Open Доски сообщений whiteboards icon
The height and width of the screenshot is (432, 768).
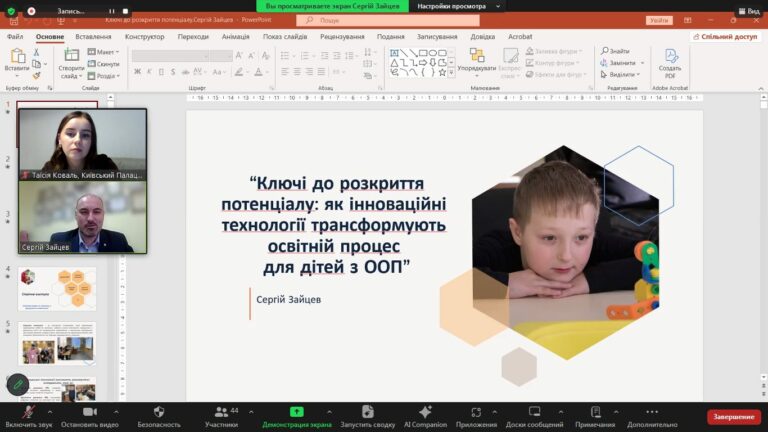(533, 412)
